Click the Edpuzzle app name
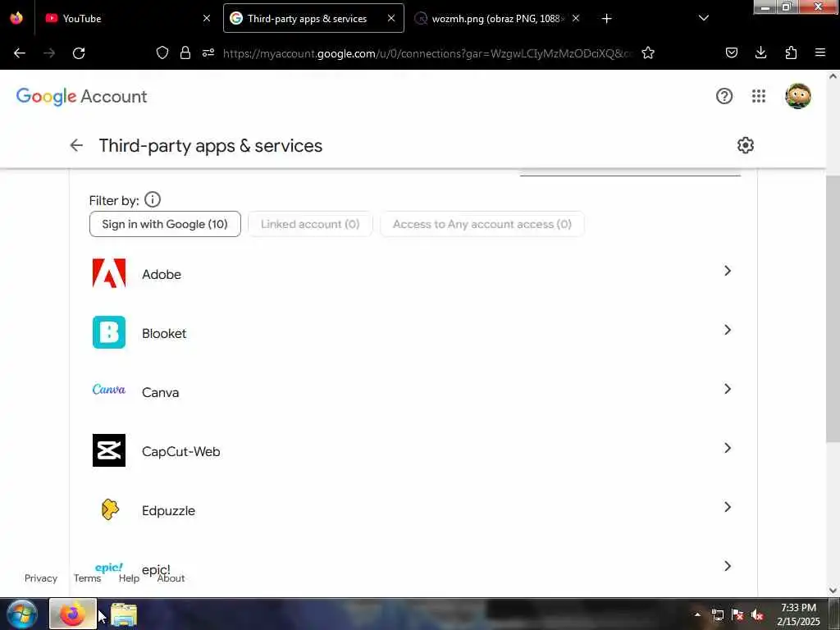 tap(168, 510)
